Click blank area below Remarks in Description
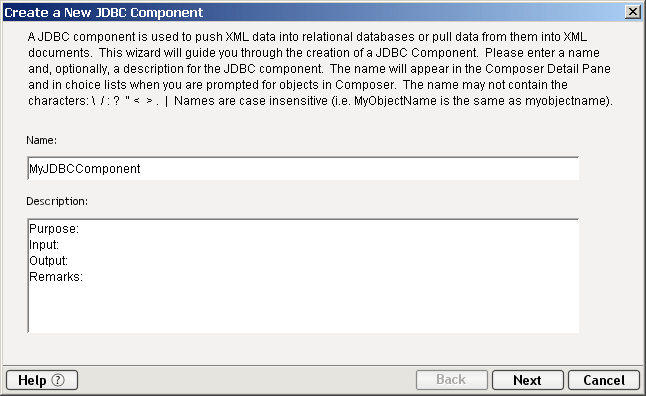Viewport: 646px width, 396px height. pos(303,308)
